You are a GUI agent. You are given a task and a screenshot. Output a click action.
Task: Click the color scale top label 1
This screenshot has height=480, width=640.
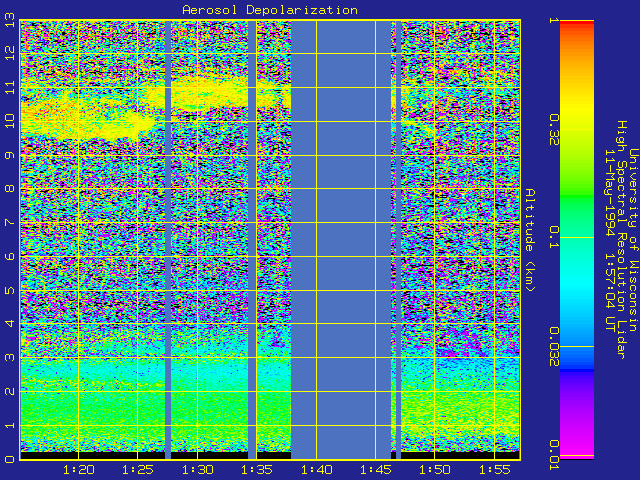pos(553,20)
